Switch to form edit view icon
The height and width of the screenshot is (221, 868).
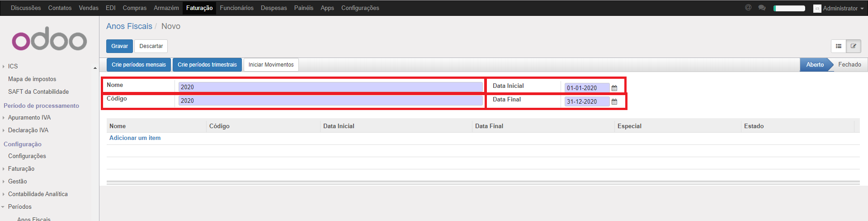(854, 46)
